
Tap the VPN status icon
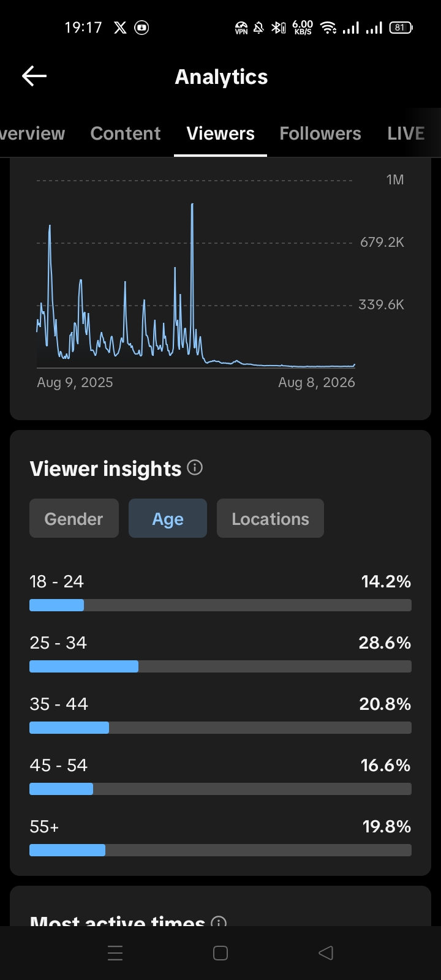coord(241,28)
